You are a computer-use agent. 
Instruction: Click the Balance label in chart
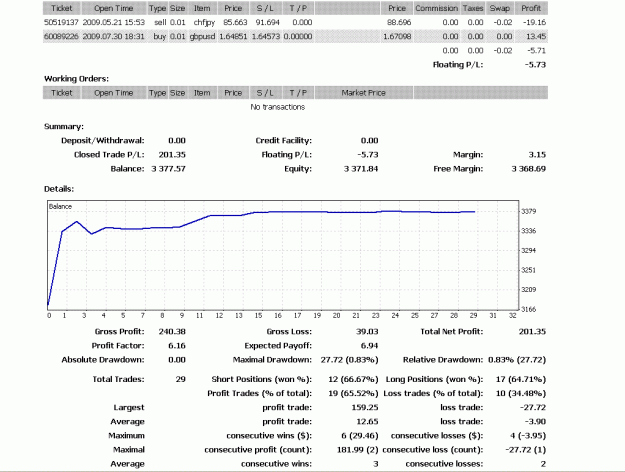pos(61,206)
